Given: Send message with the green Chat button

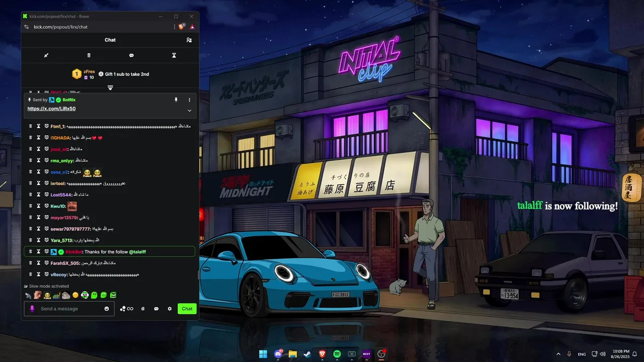Looking at the screenshot, I should coord(187,309).
